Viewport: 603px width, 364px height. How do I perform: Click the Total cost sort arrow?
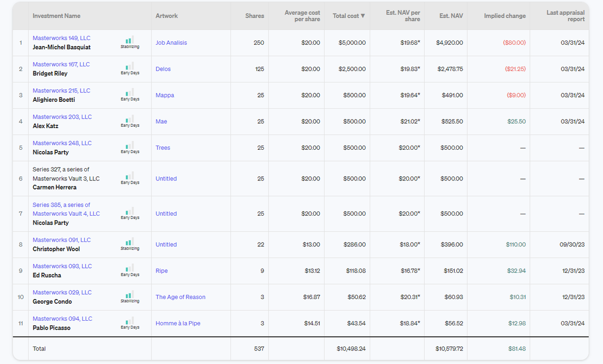click(363, 16)
